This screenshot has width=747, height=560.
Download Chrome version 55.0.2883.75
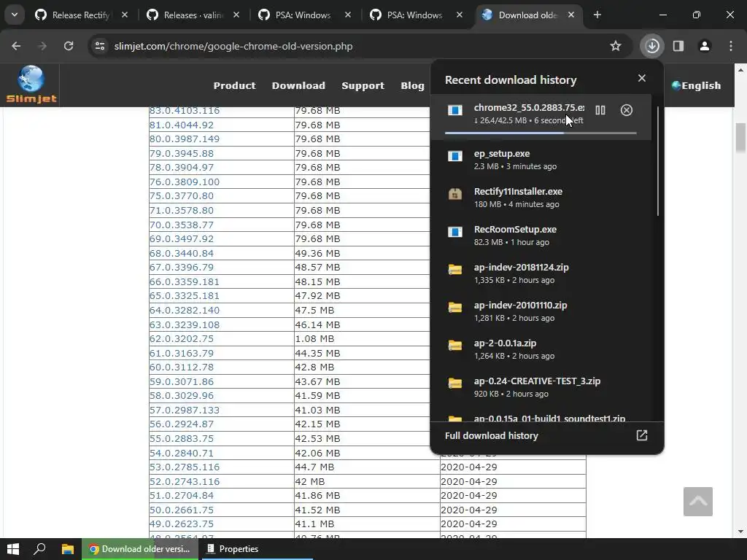182,438
